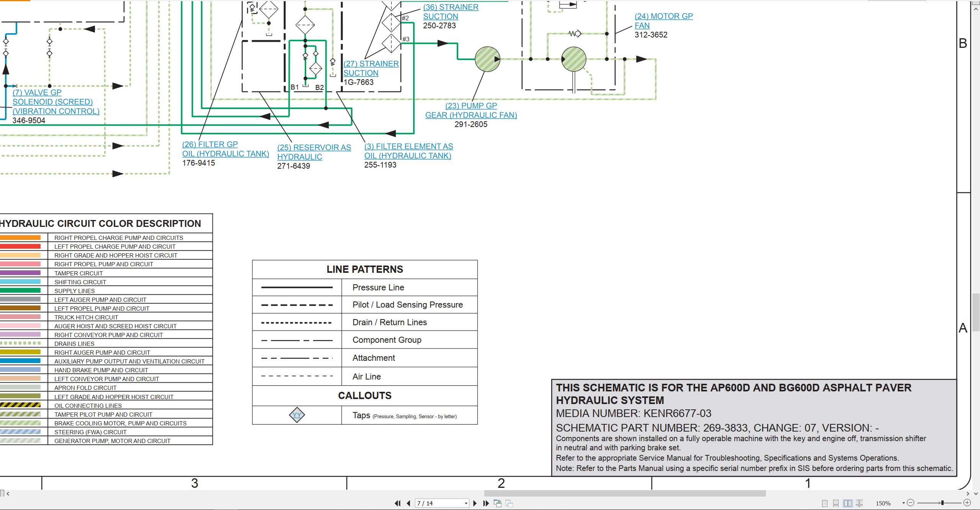Open the (26) FILTER GP OIL link
Image resolution: width=980 pixels, height=510 pixels.
pyautogui.click(x=225, y=149)
